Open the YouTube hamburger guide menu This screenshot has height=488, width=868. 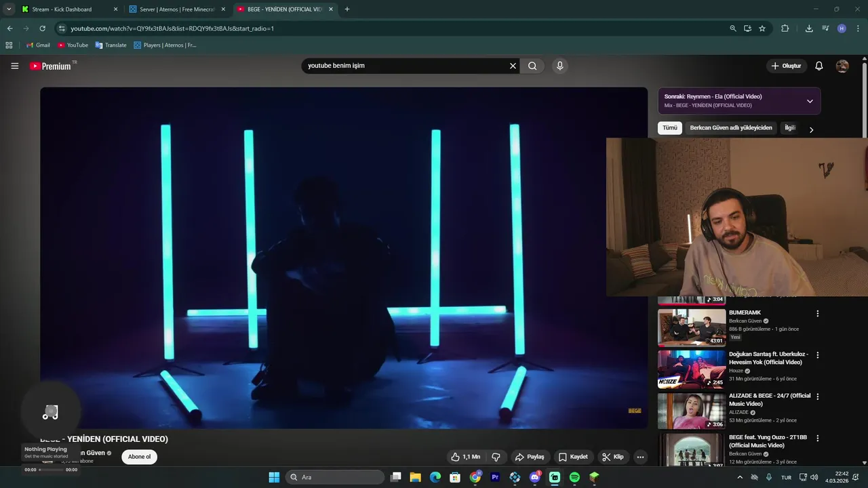point(14,66)
